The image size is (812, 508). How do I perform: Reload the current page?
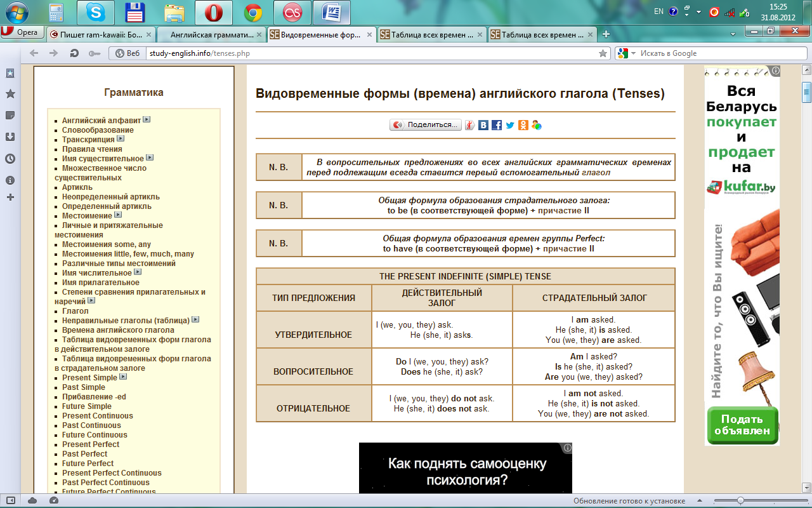point(74,53)
